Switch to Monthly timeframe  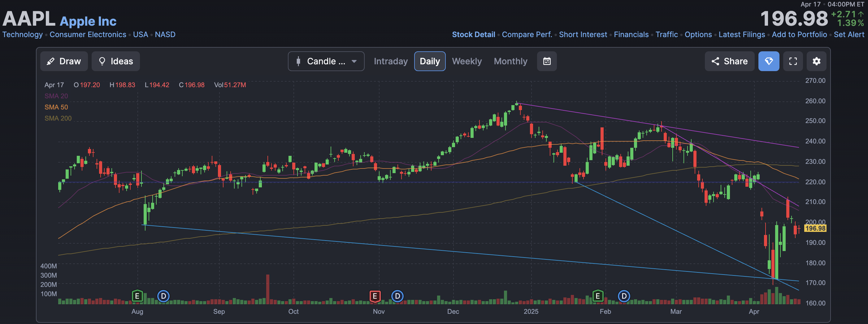coord(510,61)
